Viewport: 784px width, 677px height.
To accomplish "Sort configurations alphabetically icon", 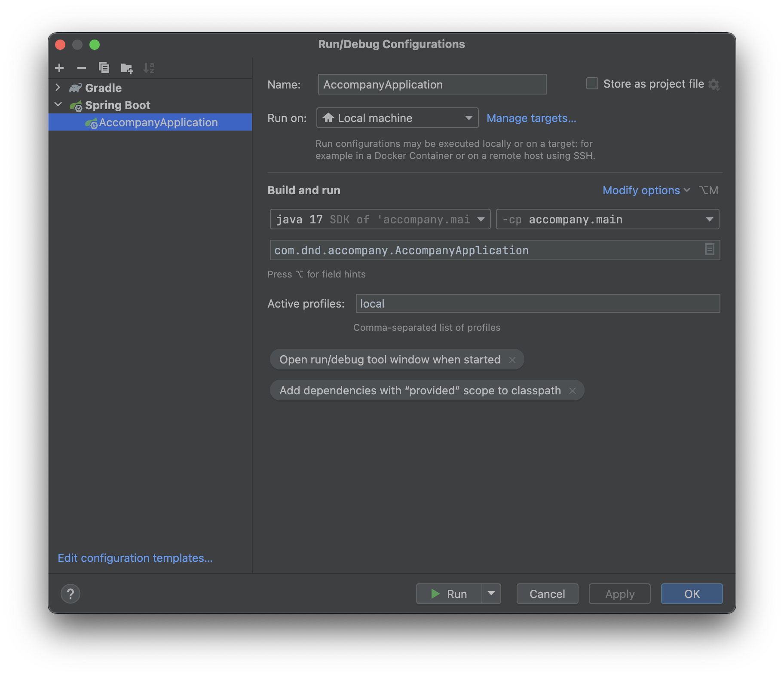I will click(x=149, y=68).
